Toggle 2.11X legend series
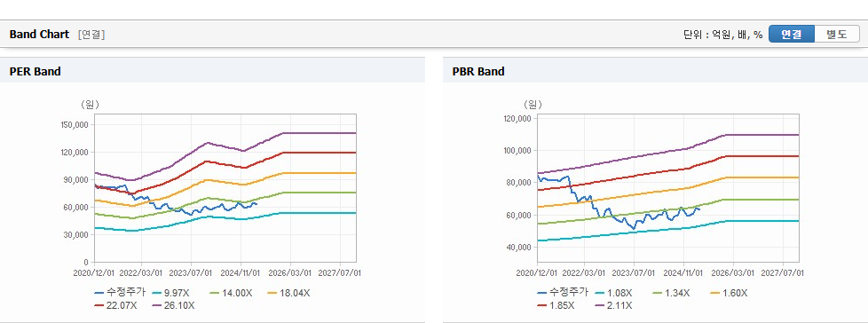The image size is (868, 323). [x=613, y=304]
